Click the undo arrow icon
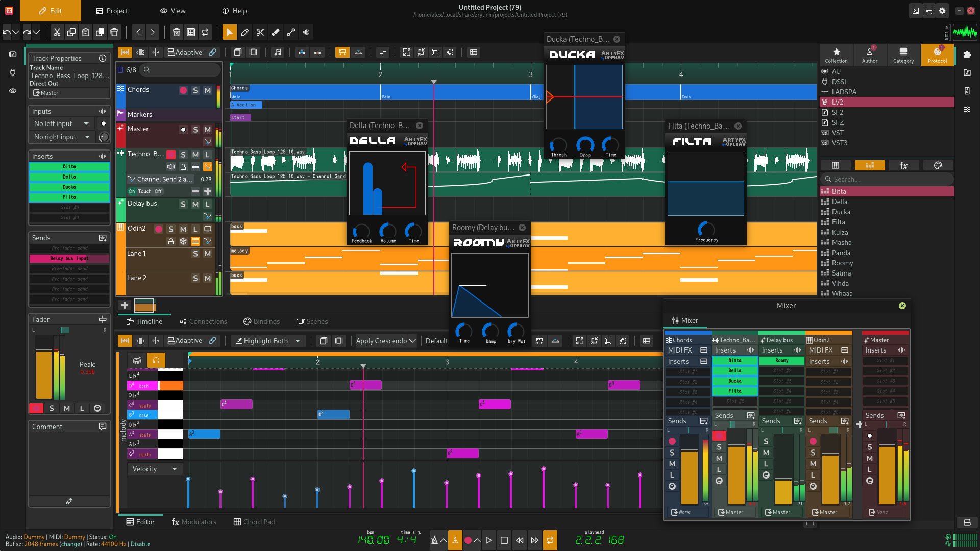This screenshot has height=551, width=980. pos(7,32)
